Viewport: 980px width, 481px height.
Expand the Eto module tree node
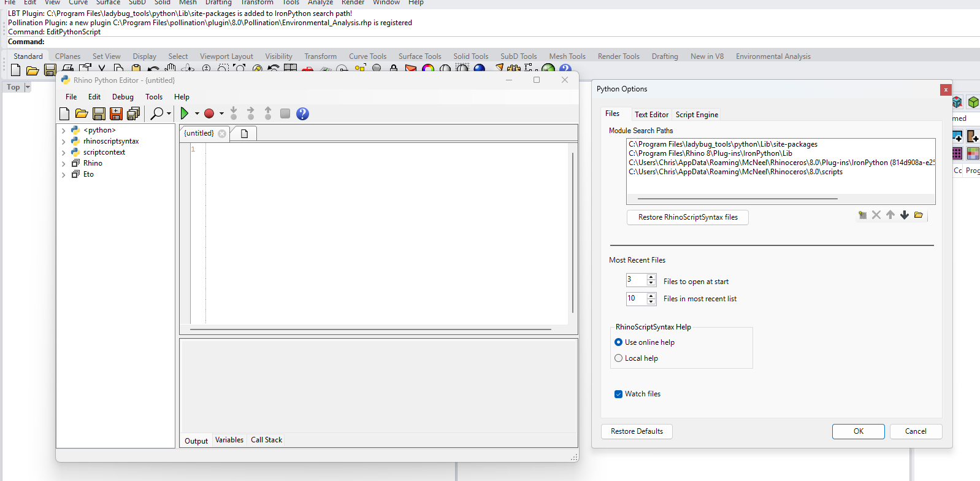[x=63, y=174]
